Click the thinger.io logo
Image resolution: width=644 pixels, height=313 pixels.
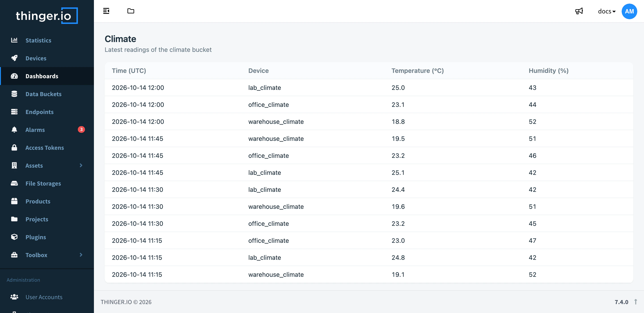pos(47,15)
